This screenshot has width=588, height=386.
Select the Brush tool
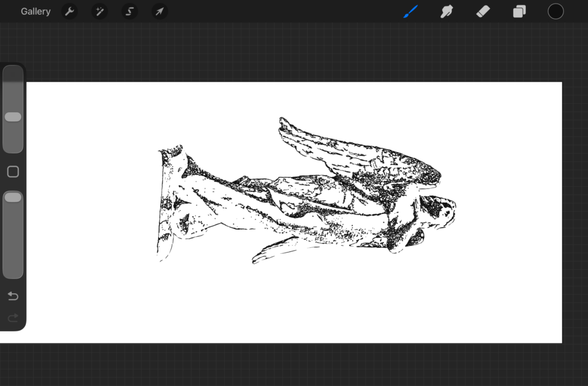tap(410, 11)
